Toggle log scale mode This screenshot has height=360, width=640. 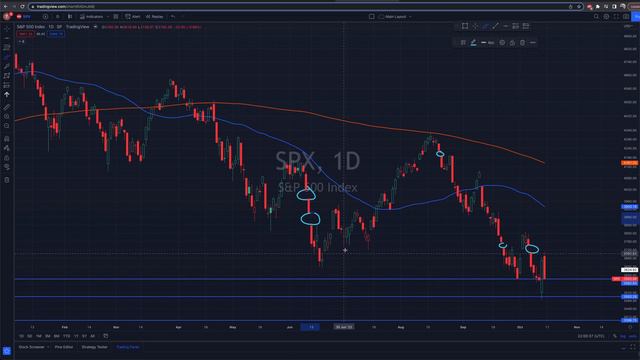(623, 336)
